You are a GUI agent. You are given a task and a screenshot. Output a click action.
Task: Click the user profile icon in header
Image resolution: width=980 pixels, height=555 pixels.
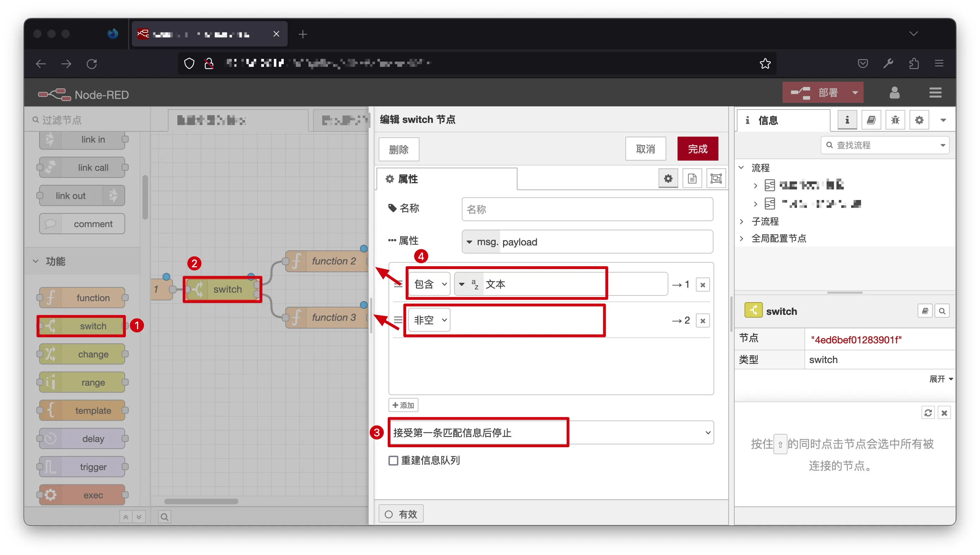[894, 93]
